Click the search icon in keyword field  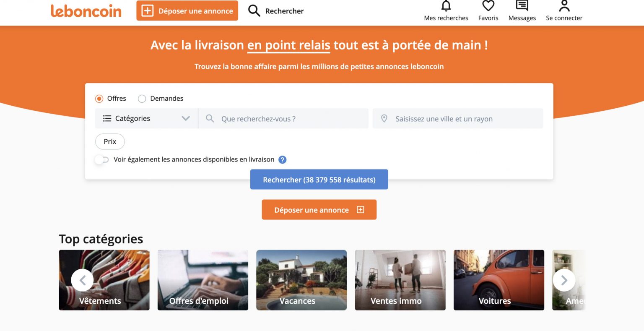coord(210,119)
